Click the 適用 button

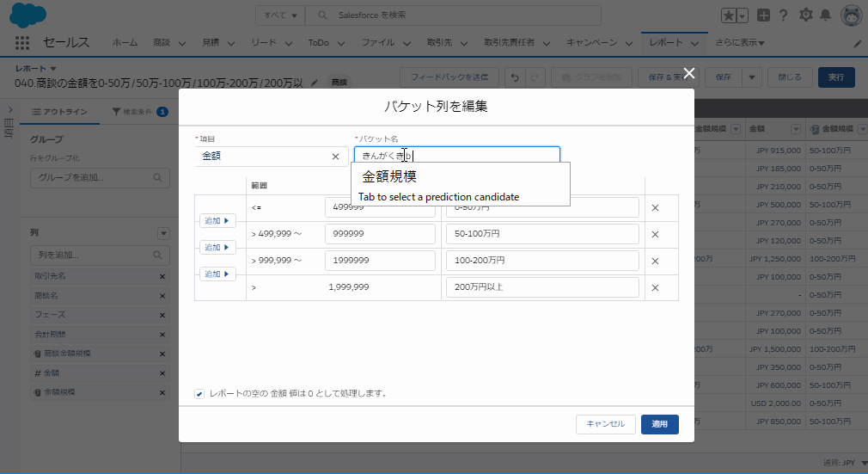[x=660, y=424]
